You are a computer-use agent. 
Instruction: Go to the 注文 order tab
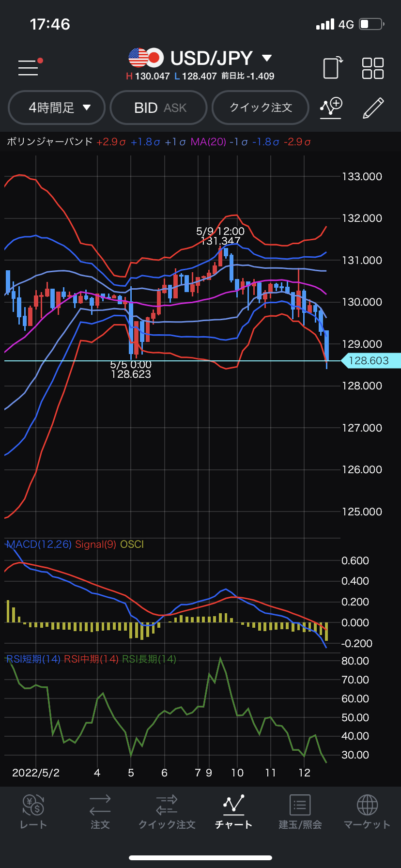pyautogui.click(x=100, y=811)
